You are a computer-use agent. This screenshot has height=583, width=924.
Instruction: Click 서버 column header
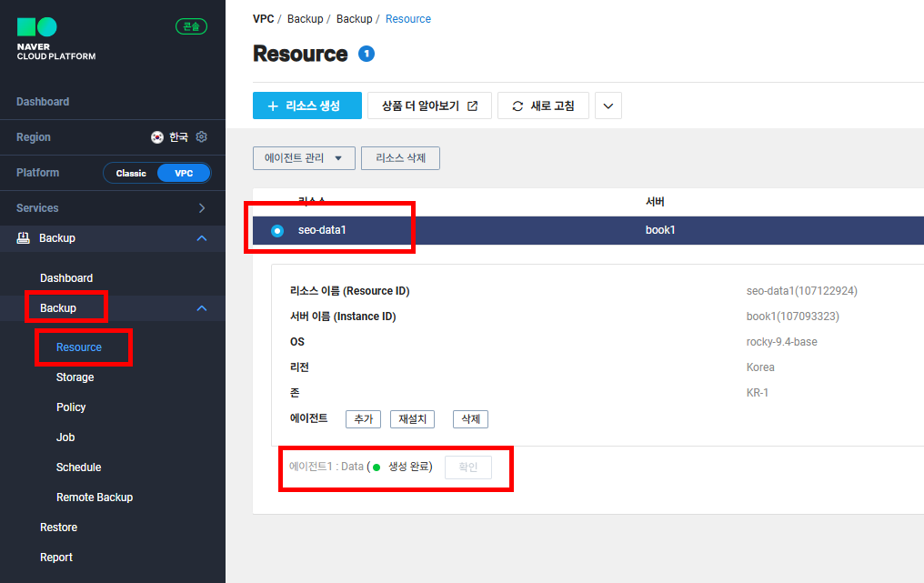(655, 202)
